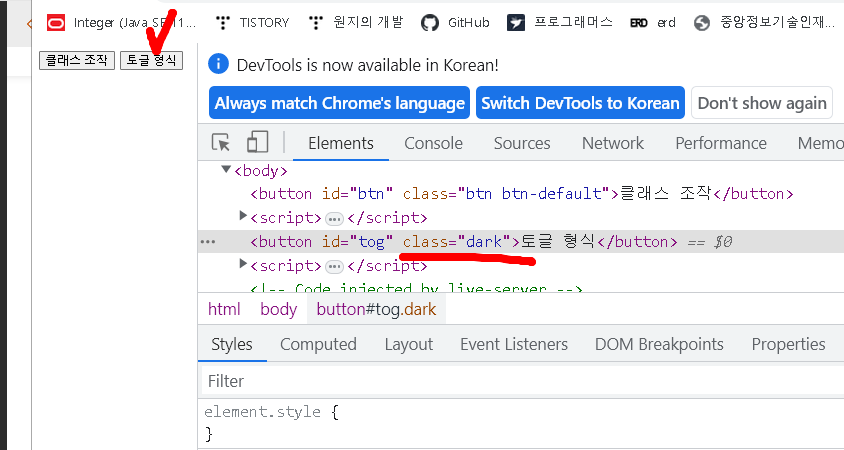Select html in the breadcrumb bar
This screenshot has height=450, width=844.
[224, 310]
